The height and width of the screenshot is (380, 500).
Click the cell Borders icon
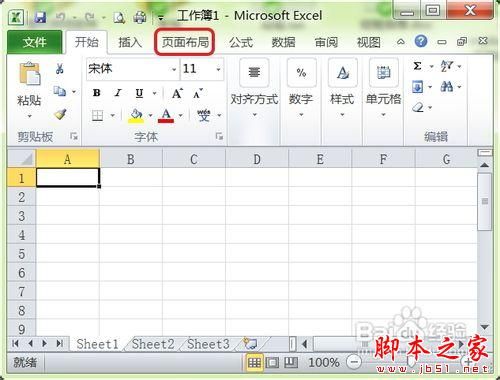(97, 116)
